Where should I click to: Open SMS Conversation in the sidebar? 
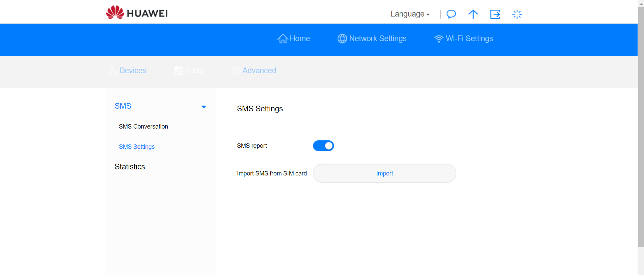(143, 127)
